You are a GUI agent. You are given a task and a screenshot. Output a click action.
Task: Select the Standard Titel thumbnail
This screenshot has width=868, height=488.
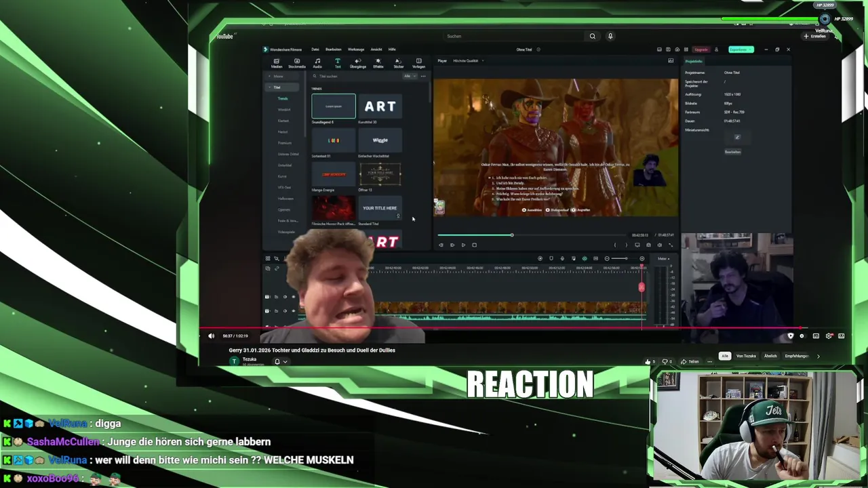pos(380,208)
